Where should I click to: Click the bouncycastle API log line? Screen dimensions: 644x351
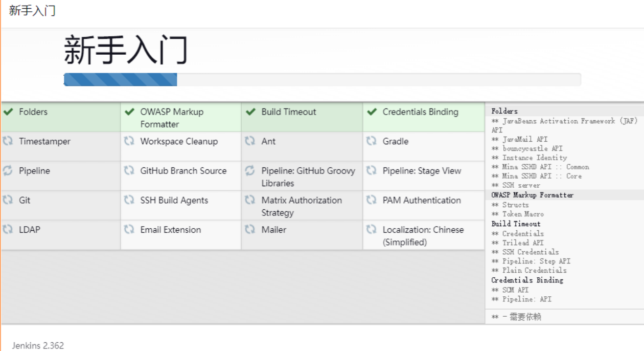coord(527,148)
